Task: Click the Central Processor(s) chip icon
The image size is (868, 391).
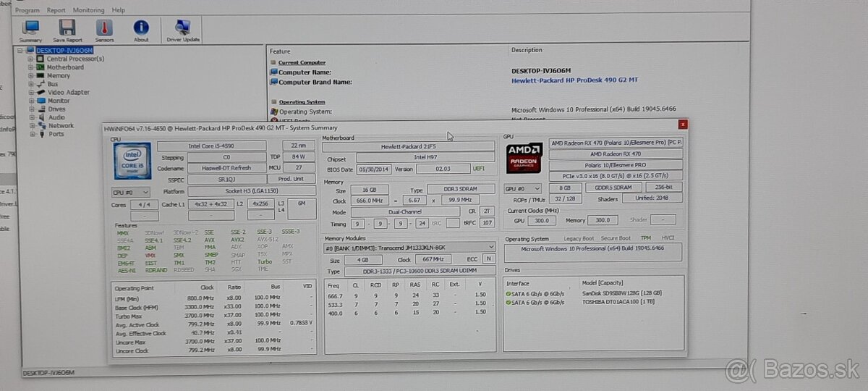Action: [x=41, y=59]
